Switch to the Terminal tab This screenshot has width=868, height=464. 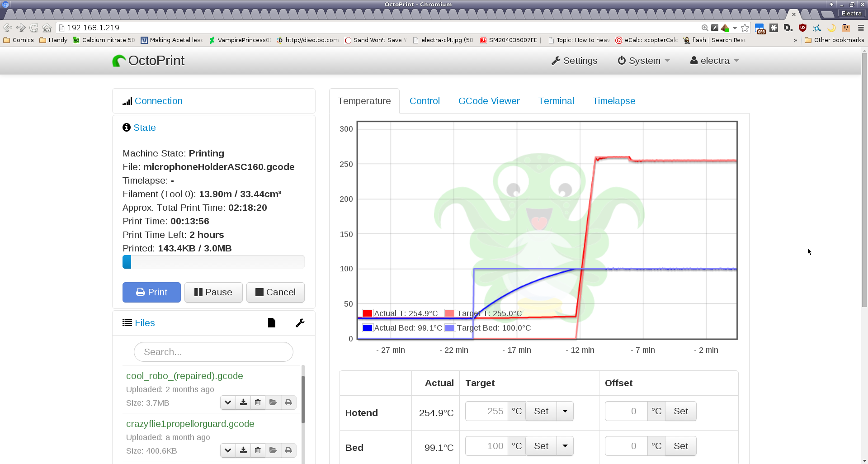[x=556, y=101]
